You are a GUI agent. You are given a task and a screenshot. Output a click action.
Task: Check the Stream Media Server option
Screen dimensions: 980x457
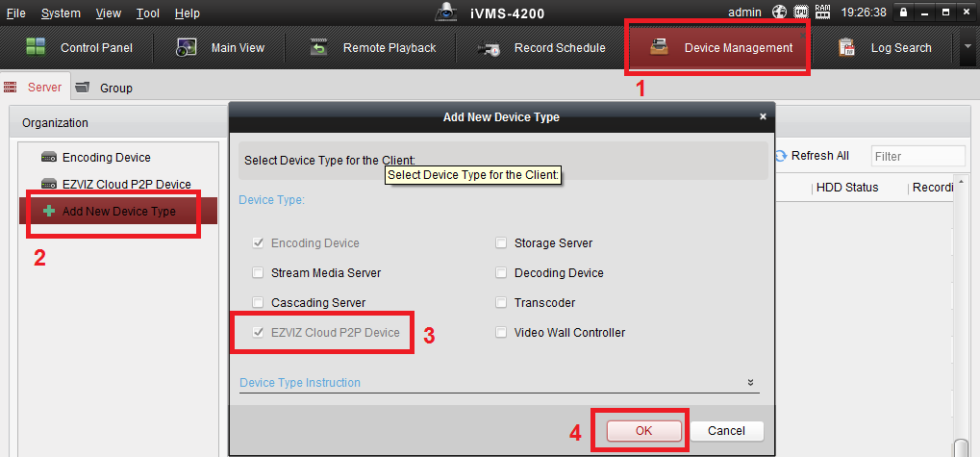click(x=258, y=273)
